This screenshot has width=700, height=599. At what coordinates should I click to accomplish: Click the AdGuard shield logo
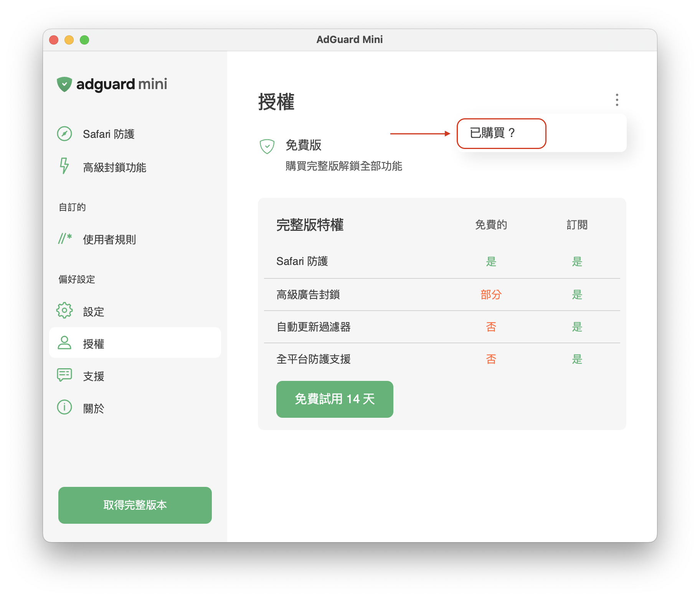pyautogui.click(x=64, y=84)
